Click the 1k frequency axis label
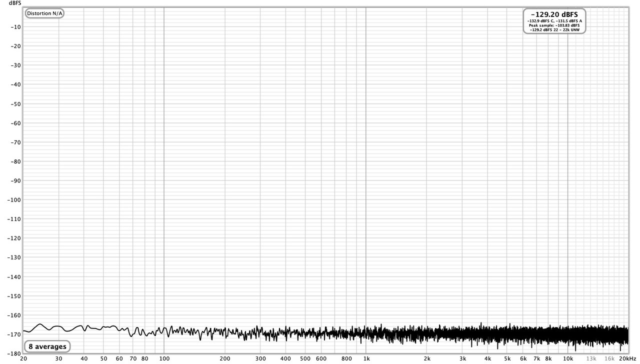640x364 pixels. (366, 358)
